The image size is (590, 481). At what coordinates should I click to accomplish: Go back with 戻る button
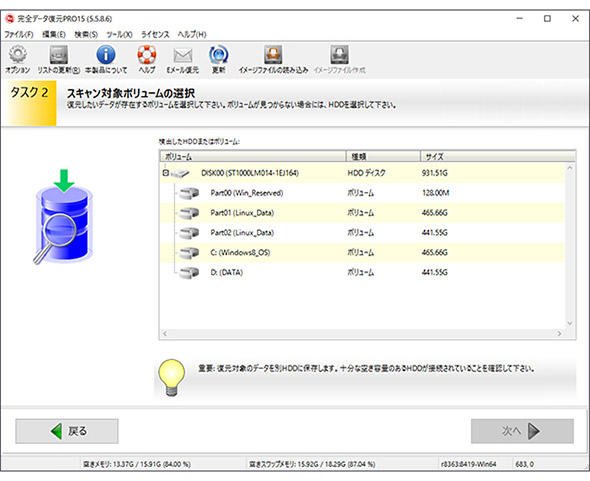pos(67,431)
